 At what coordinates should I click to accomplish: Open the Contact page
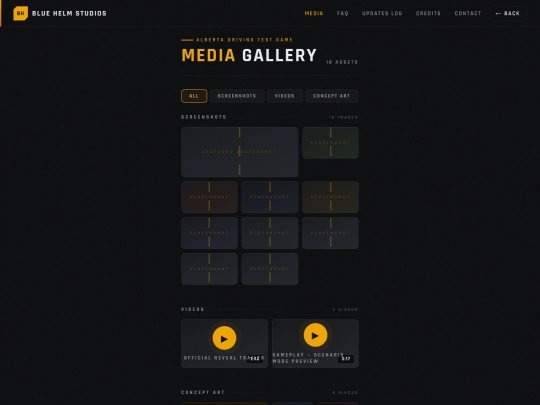[x=468, y=13]
